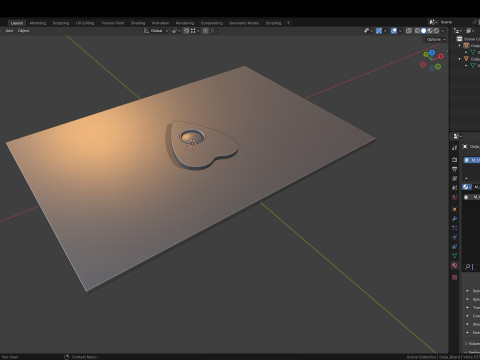
Task: Open the object types visibility dropdown
Action: point(368,31)
